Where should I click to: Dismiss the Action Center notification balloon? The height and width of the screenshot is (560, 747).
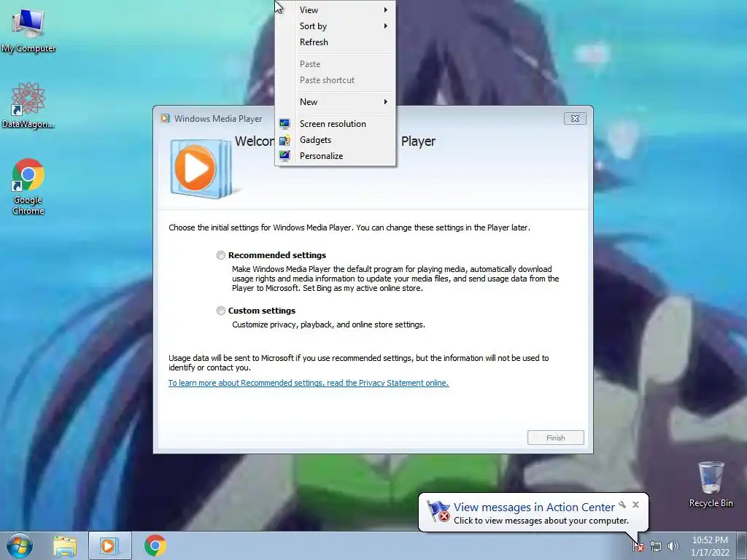(635, 505)
